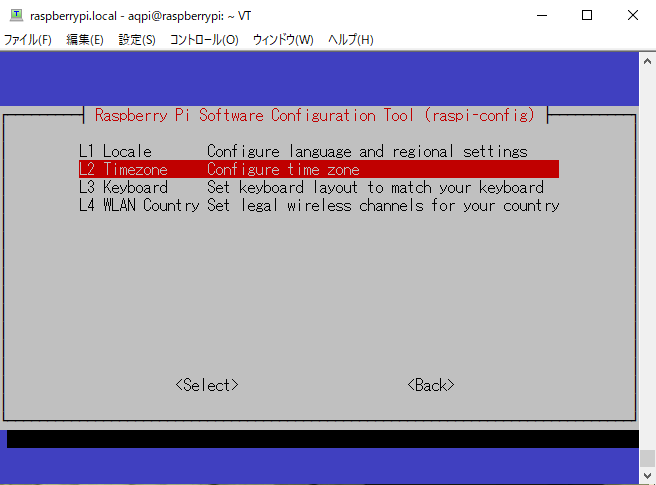Click the <Back> button
The height and width of the screenshot is (485, 656).
tap(431, 385)
